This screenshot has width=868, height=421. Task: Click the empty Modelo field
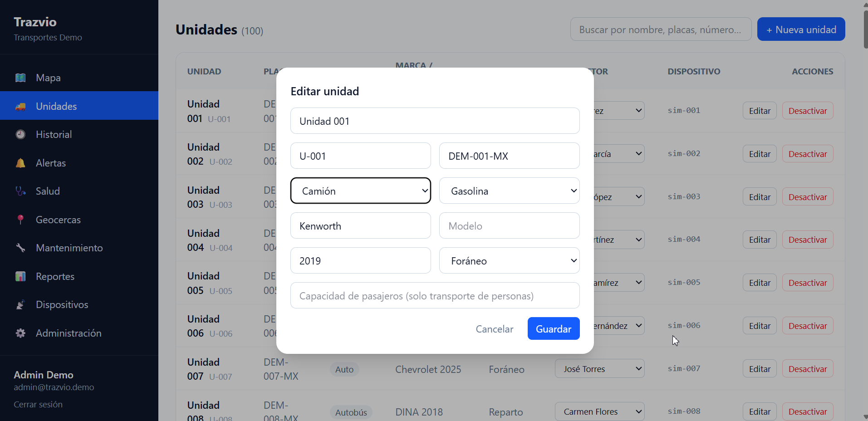point(510,225)
